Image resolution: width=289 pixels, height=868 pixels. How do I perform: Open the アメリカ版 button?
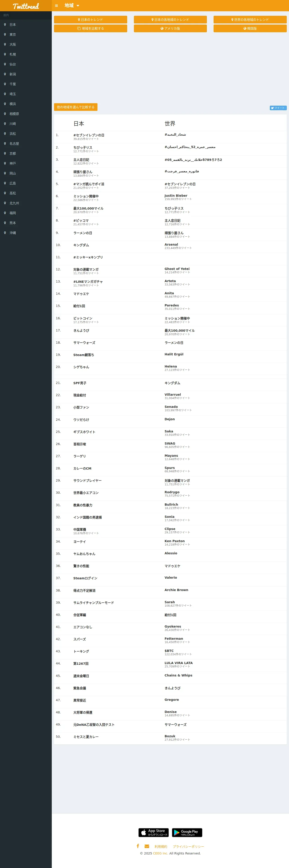point(170,28)
